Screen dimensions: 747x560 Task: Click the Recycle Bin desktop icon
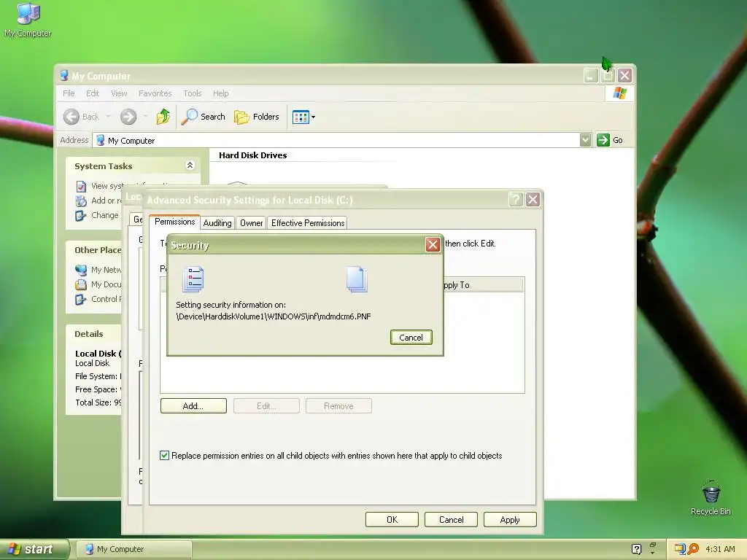coord(711,499)
